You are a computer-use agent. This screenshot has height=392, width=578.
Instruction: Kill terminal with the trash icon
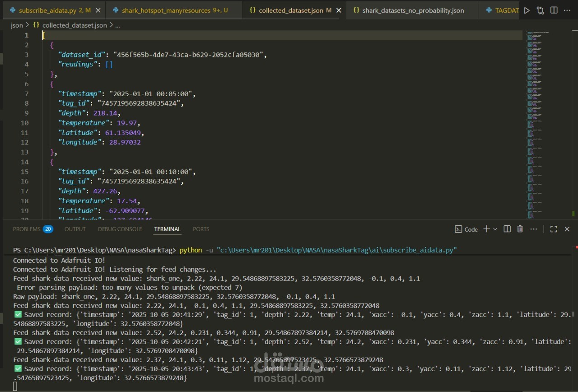tap(520, 229)
